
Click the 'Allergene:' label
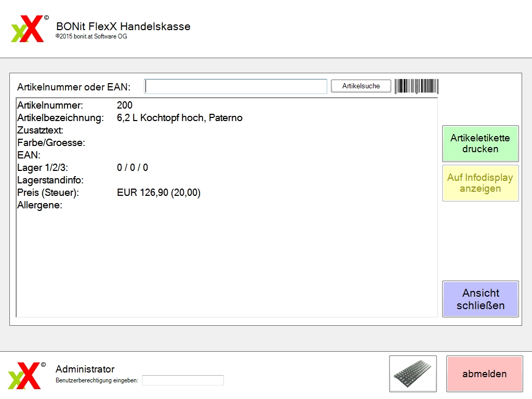tap(39, 205)
